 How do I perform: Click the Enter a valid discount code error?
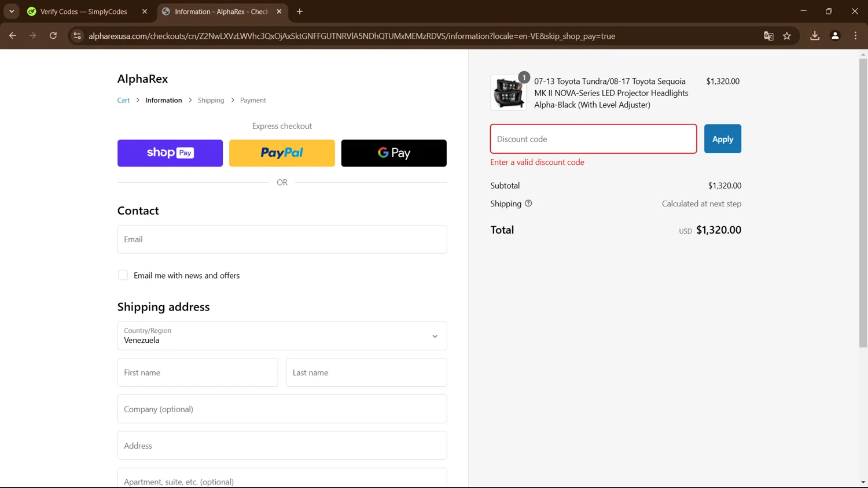pos(537,162)
